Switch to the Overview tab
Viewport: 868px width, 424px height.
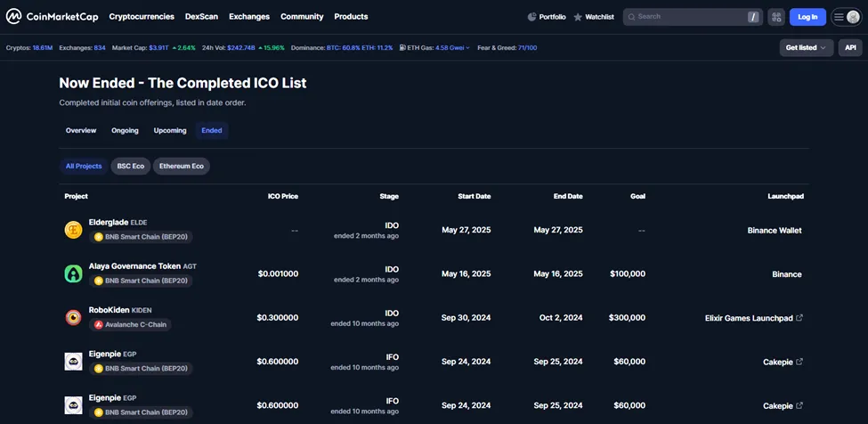81,131
